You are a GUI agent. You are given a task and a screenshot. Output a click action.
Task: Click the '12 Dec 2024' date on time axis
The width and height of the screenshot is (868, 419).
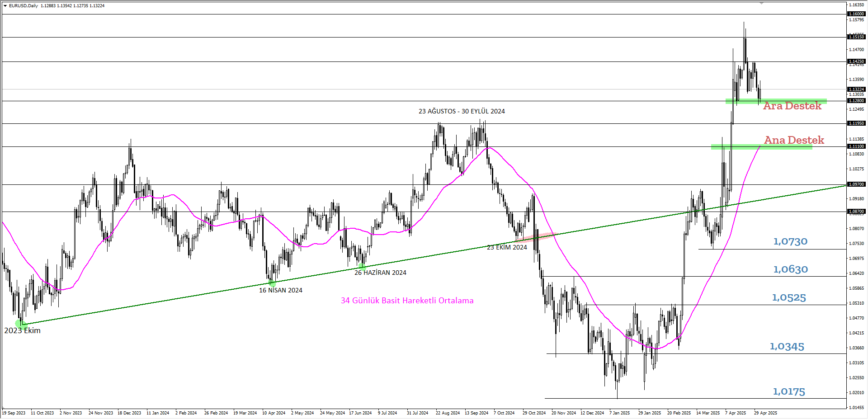coord(592,413)
